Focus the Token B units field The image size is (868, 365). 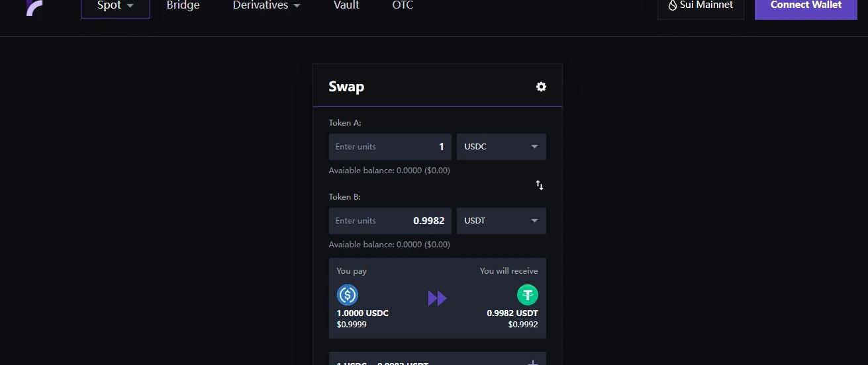(x=390, y=221)
